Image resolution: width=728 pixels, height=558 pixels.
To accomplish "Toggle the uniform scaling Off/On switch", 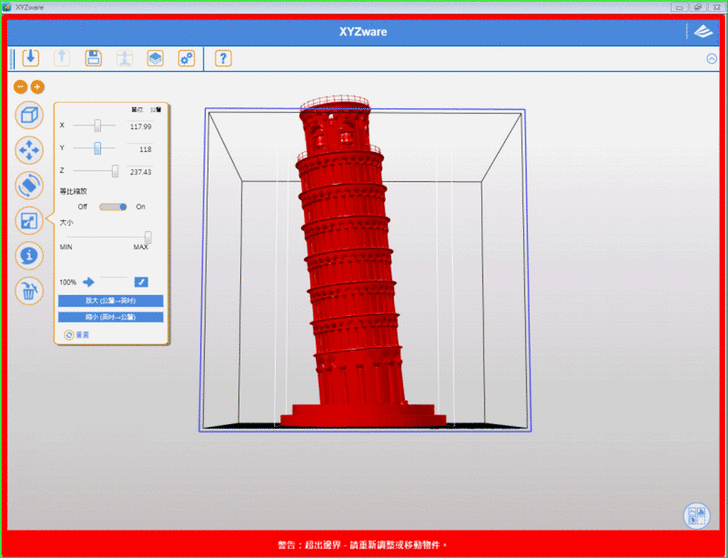I will [x=113, y=207].
